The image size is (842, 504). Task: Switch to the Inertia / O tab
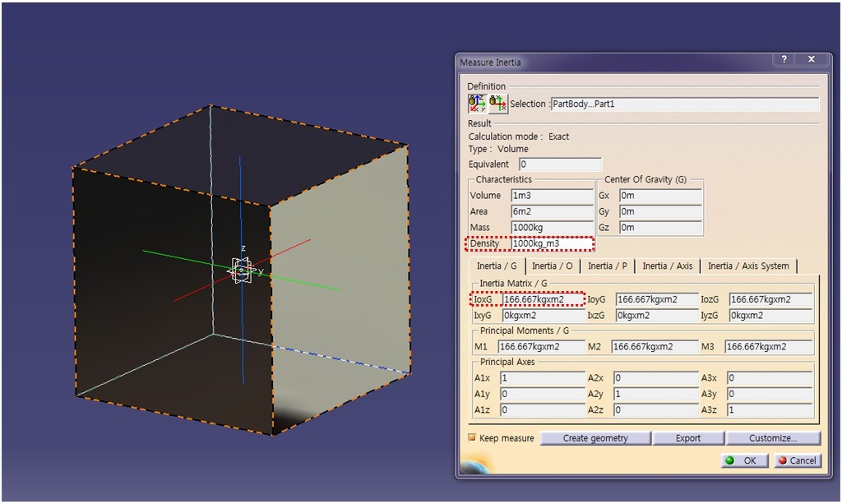(x=553, y=266)
